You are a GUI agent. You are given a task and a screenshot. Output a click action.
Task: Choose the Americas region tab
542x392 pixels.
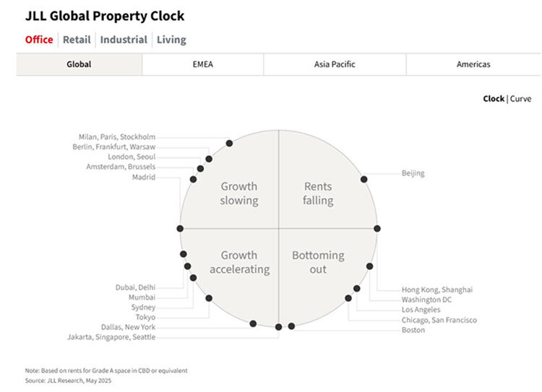pyautogui.click(x=473, y=64)
